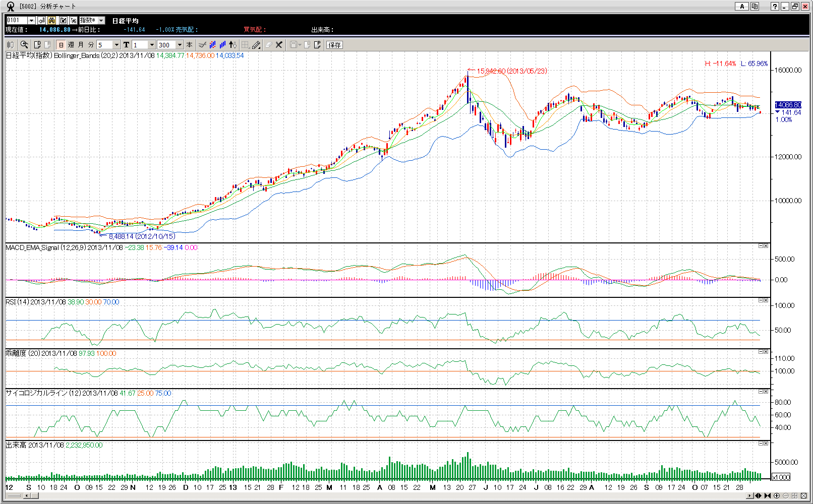Click the binoculars search icon

click(52, 20)
